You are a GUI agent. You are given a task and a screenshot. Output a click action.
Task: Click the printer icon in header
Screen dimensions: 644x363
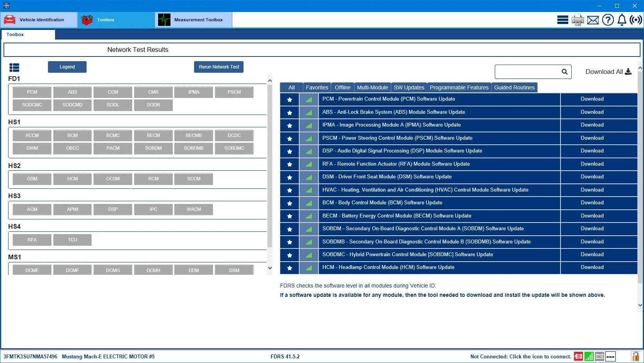(x=578, y=20)
